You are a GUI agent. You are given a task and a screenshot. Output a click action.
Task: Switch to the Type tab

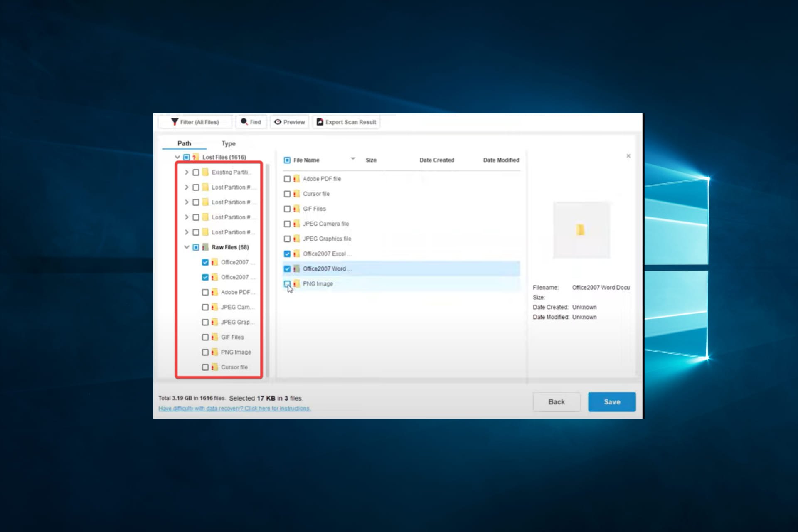point(228,143)
